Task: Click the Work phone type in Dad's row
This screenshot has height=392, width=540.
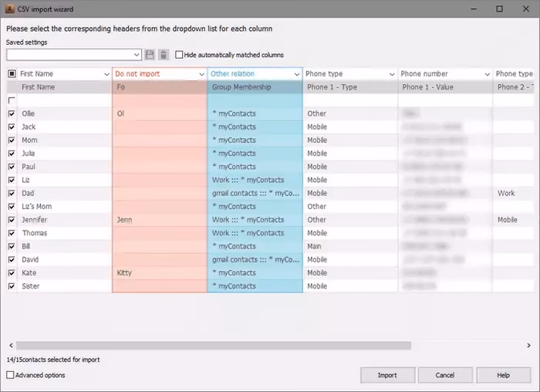Action: (514, 193)
